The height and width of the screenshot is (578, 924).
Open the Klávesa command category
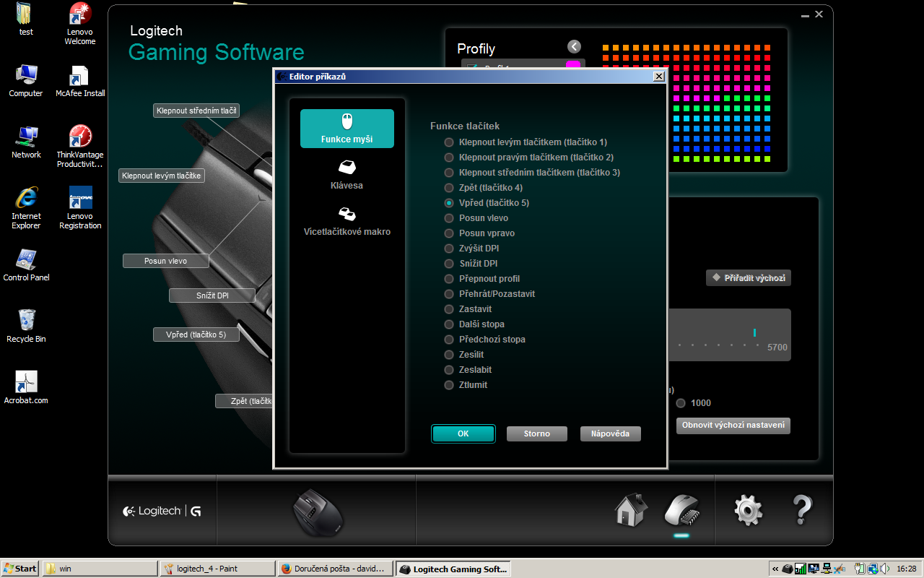click(x=347, y=176)
